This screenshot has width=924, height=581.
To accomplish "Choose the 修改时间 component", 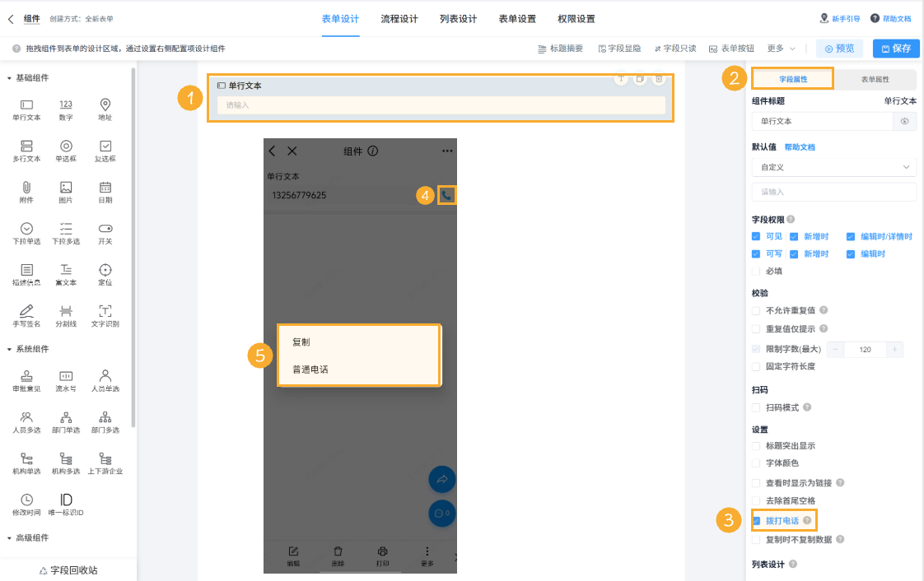I will [26, 504].
